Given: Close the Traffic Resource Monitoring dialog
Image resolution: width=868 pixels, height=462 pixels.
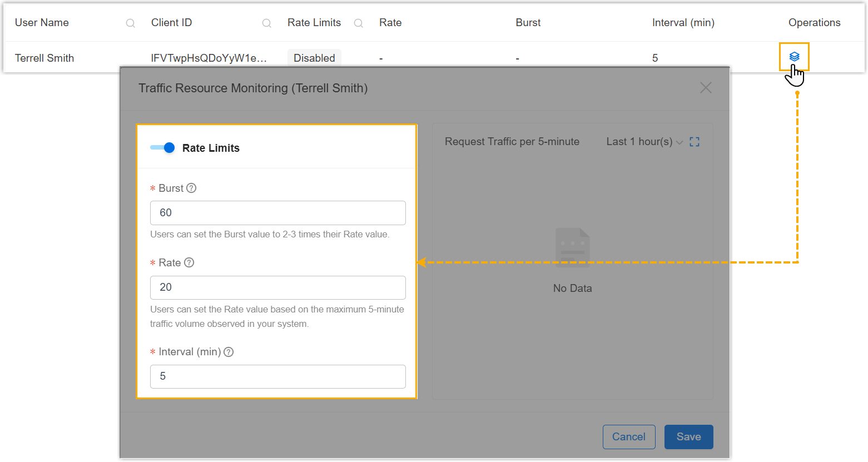Looking at the screenshot, I should (706, 88).
